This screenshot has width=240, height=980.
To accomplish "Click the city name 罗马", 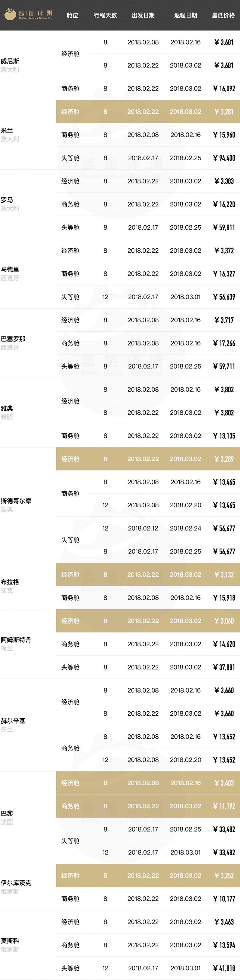I will 7,200.
